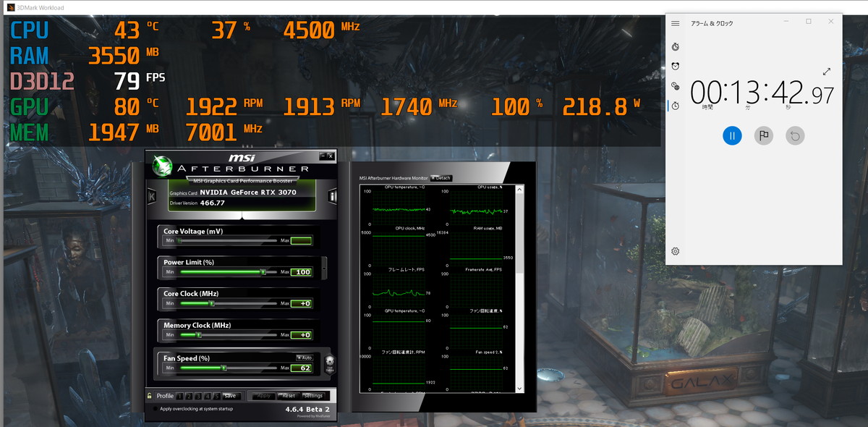The width and height of the screenshot is (868, 427).
Task: Reset the stopwatch
Action: [x=795, y=135]
